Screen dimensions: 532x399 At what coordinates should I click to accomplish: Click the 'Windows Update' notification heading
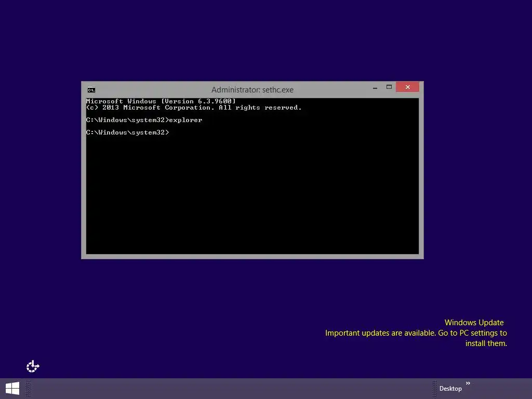(474, 322)
